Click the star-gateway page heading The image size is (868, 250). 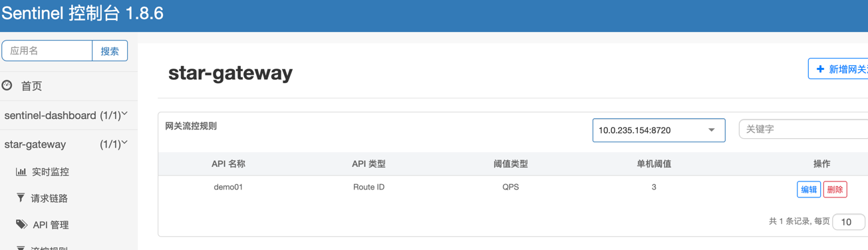[x=230, y=72]
